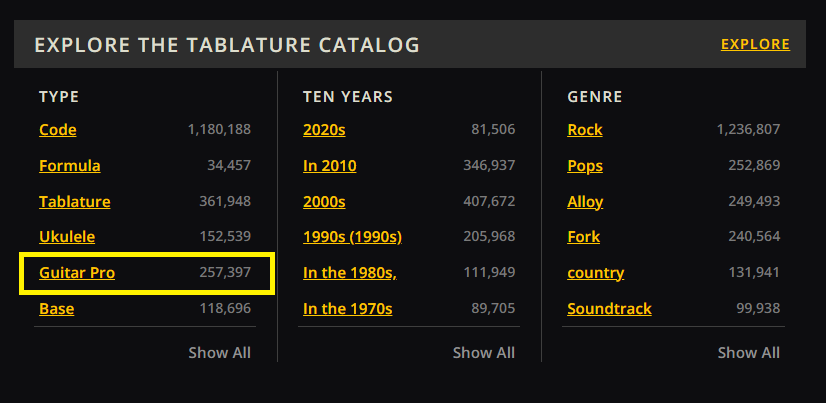Select the In the 1970s link
The image size is (826, 403).
(x=348, y=309)
